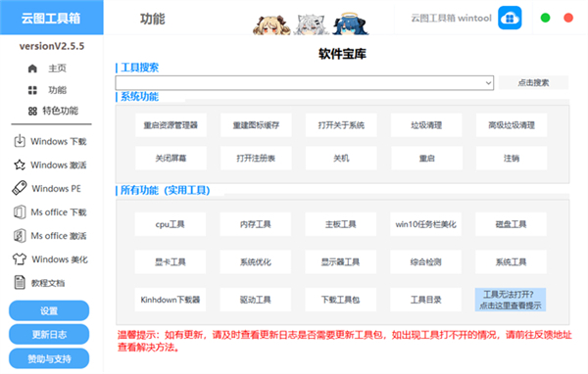The height and width of the screenshot is (374, 588).
Task: Click the Windows 下载 download icon
Action: (20, 141)
